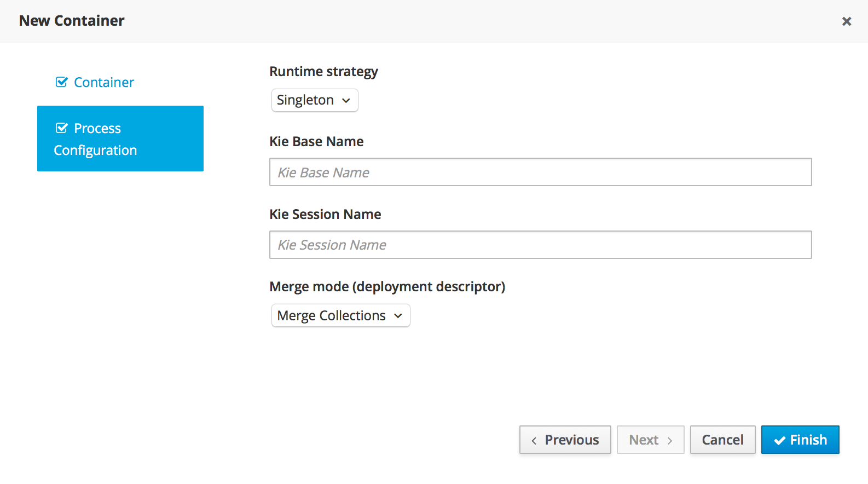Select the Process Configuration step
Image resolution: width=868 pixels, height=484 pixels.
120,139
